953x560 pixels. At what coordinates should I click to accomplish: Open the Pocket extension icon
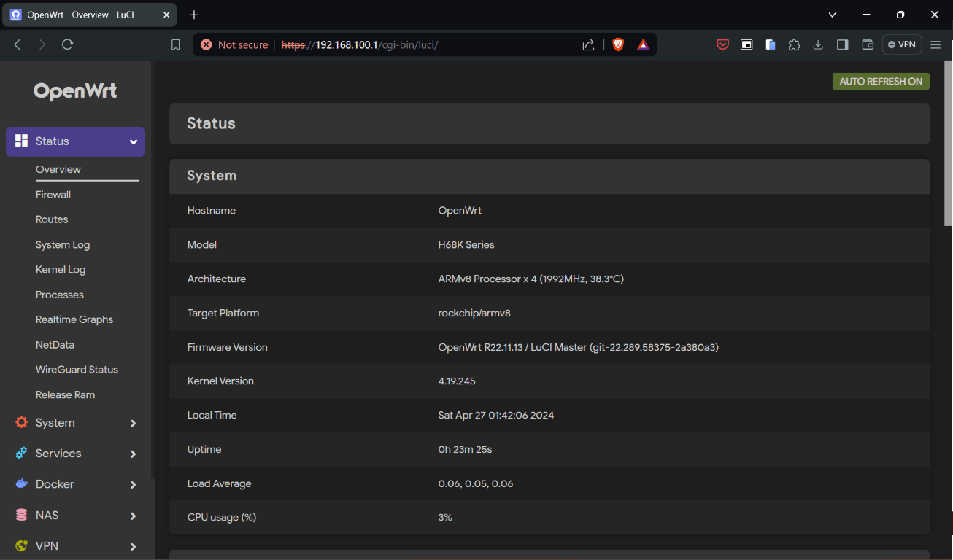[x=722, y=44]
